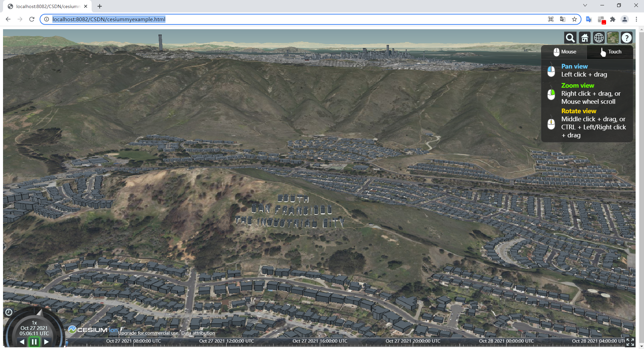Open the Data attribution link
The image size is (644, 349).
(198, 333)
